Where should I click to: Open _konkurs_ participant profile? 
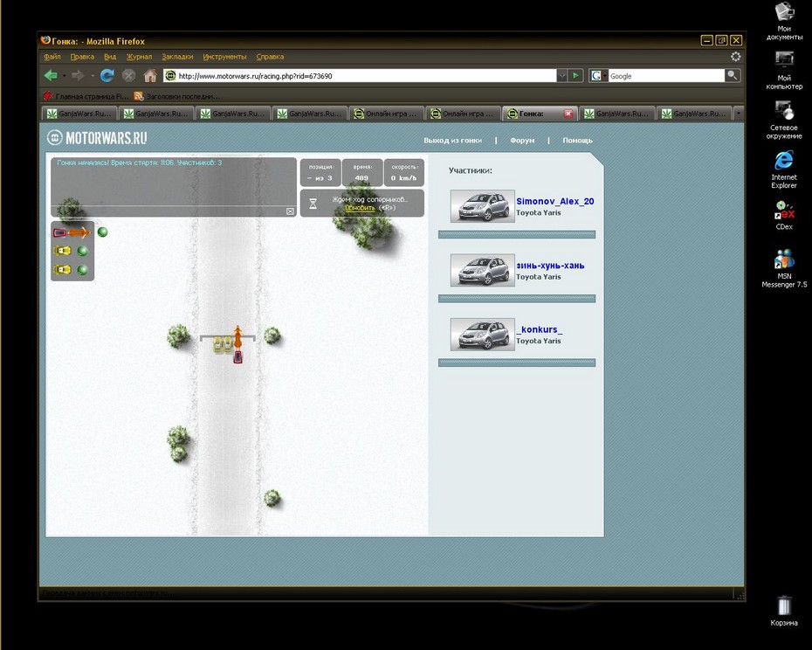click(539, 329)
